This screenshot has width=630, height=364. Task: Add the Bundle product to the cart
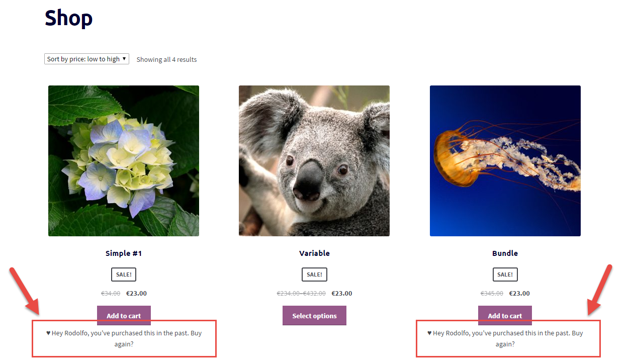click(505, 315)
